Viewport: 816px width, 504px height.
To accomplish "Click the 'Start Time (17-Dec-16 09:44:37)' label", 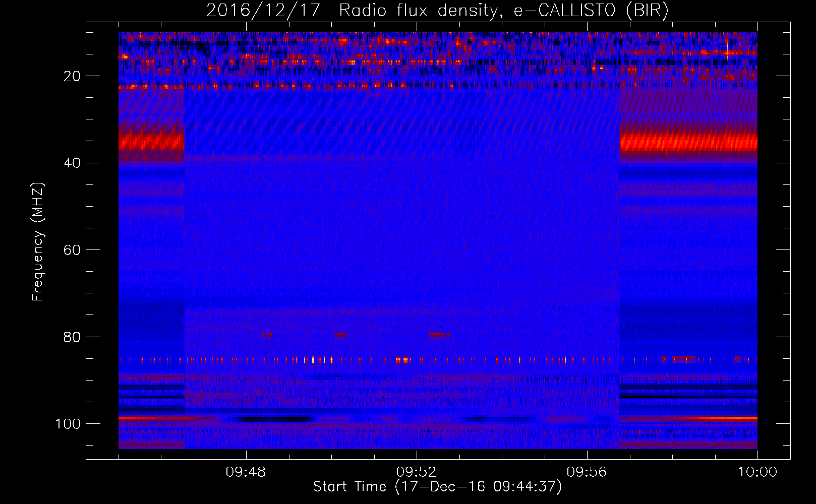I will [437, 487].
